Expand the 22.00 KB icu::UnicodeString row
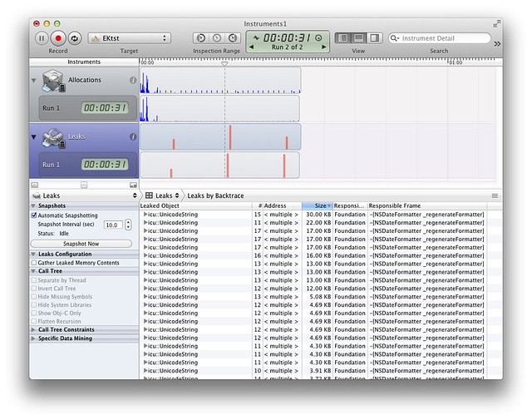Screen dimensions: 532x420 click(145, 222)
